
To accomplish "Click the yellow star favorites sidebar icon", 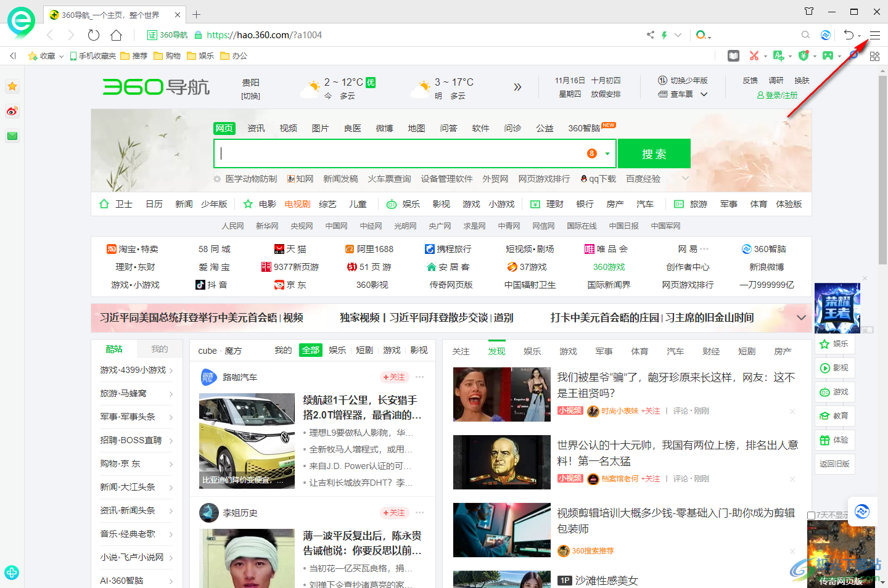I will pyautogui.click(x=12, y=87).
